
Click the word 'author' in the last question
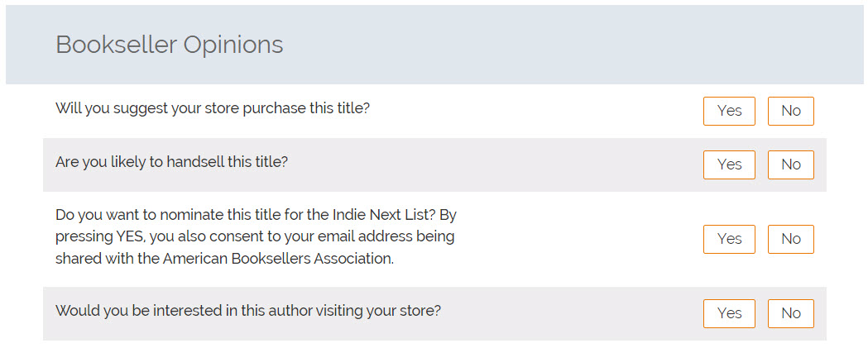click(249, 311)
